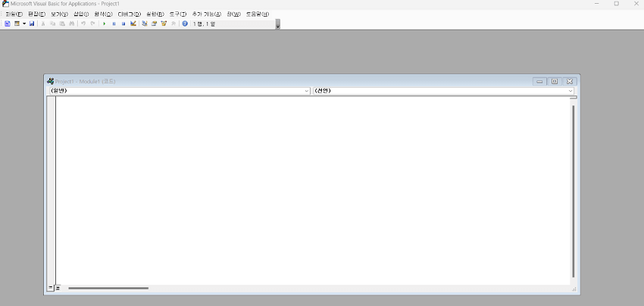Open the 보기(V) menu
Image resolution: width=644 pixels, height=306 pixels.
coord(59,14)
